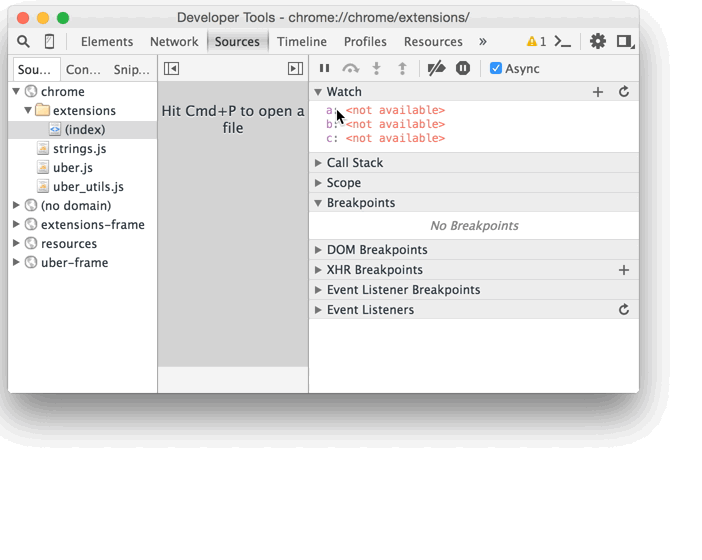Refresh watch expressions icon
This screenshot has width=702, height=560.
pos(624,92)
